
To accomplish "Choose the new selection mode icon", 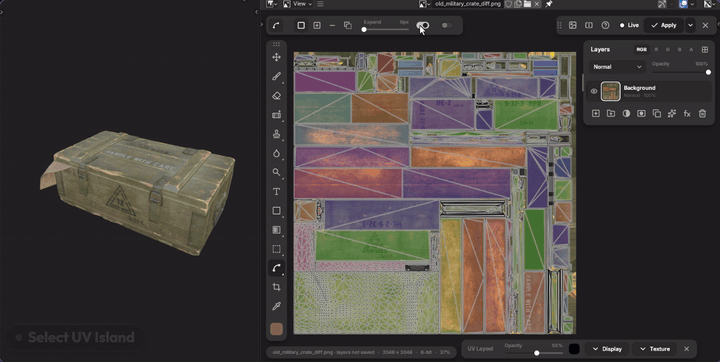I will [301, 25].
